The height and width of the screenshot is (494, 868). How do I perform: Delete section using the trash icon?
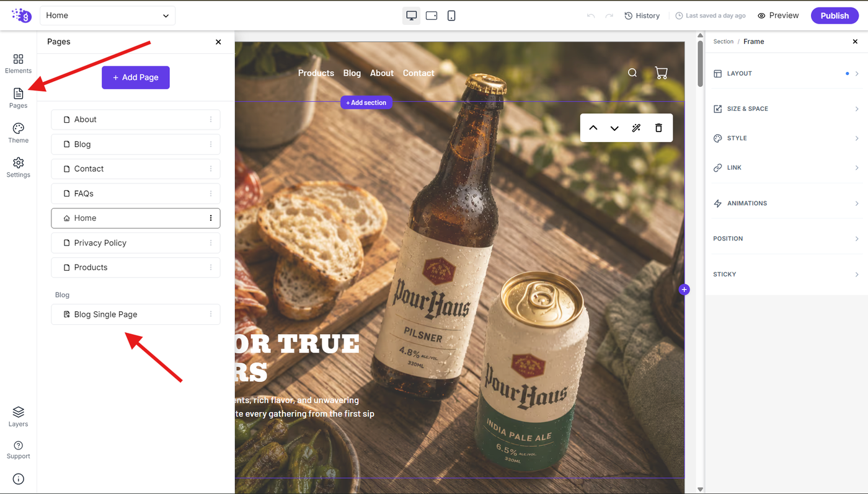coord(658,128)
